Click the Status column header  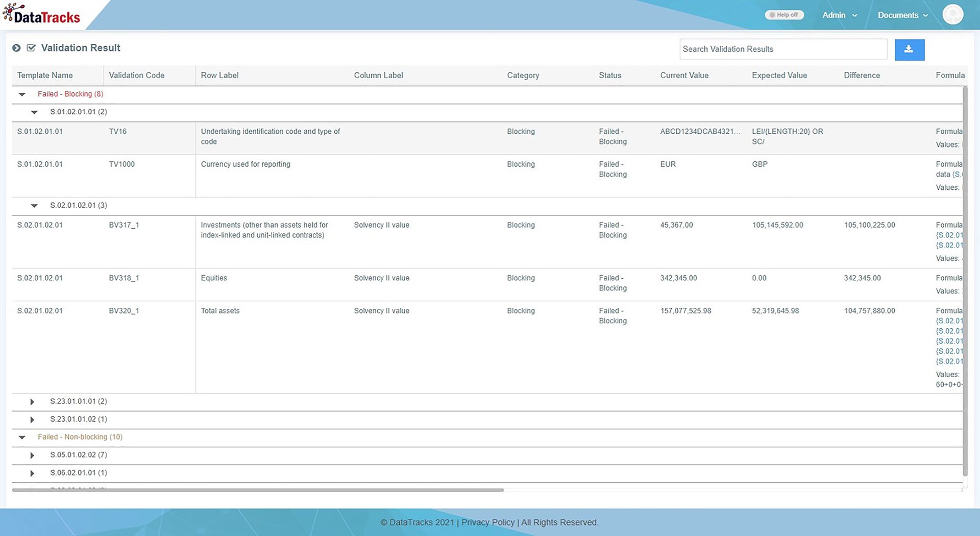point(610,75)
